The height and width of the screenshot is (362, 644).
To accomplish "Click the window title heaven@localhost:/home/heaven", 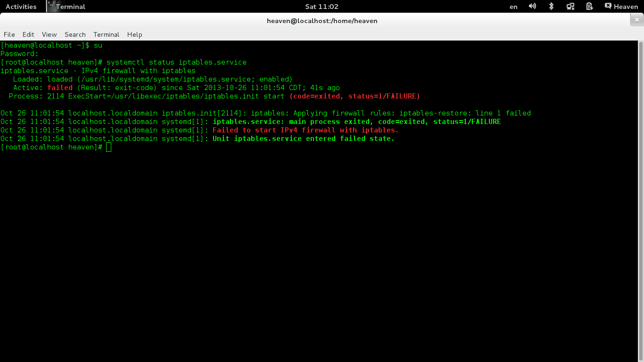I will [x=322, y=21].
